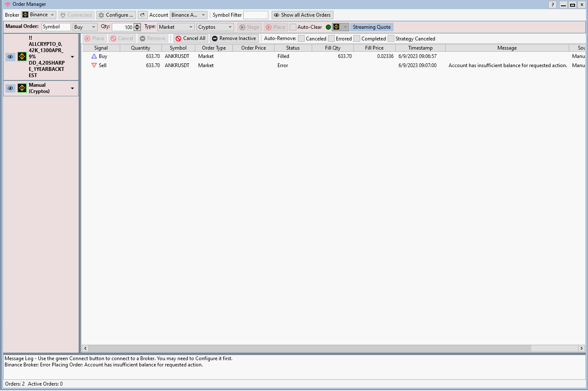Viewport: 588px width, 391px height.
Task: Click the Configure gear button
Action: pos(116,15)
